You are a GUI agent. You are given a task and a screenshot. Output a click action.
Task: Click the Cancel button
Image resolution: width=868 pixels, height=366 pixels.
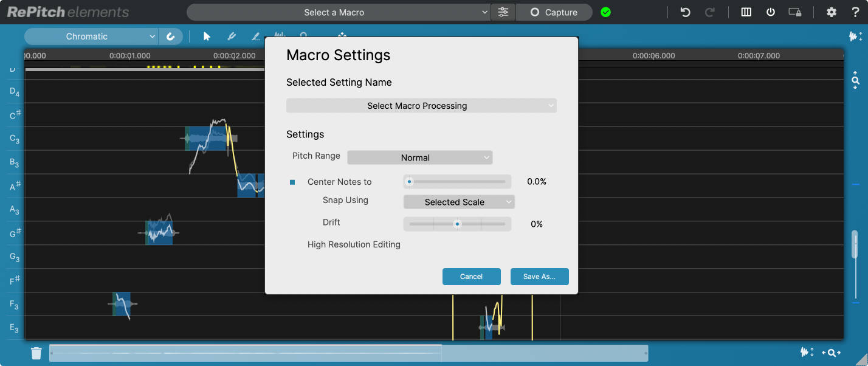click(471, 277)
